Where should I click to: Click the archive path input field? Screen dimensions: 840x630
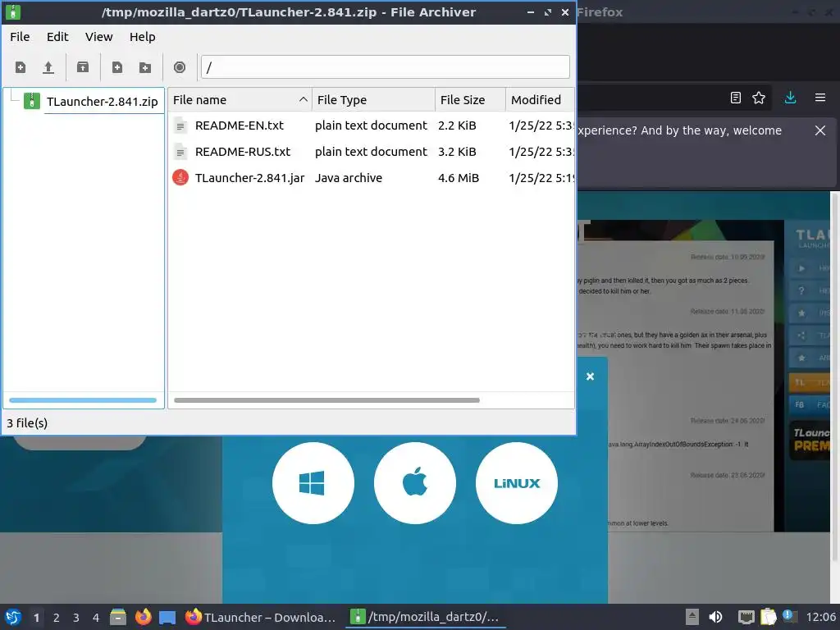pyautogui.click(x=386, y=67)
